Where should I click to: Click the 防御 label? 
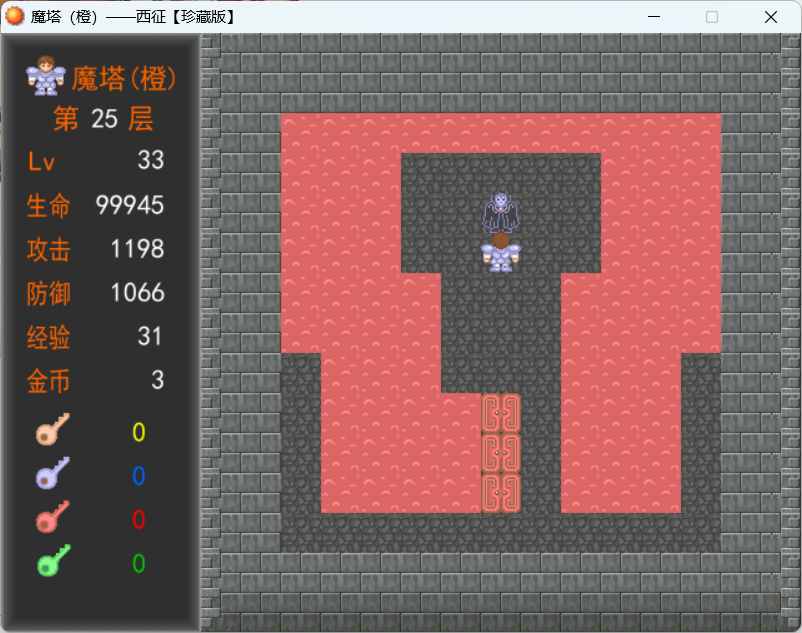[x=49, y=293]
